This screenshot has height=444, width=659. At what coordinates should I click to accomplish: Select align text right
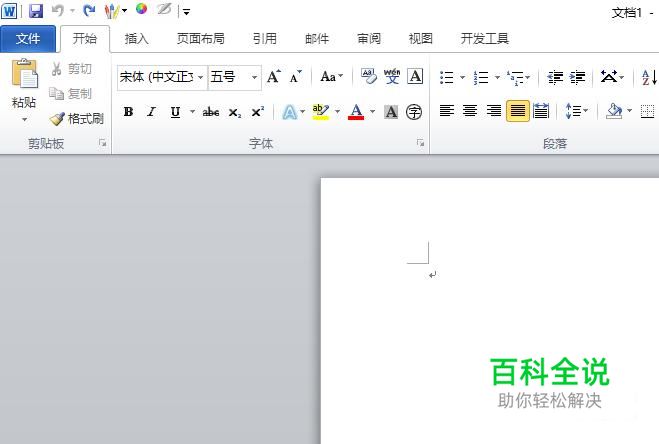point(493,111)
